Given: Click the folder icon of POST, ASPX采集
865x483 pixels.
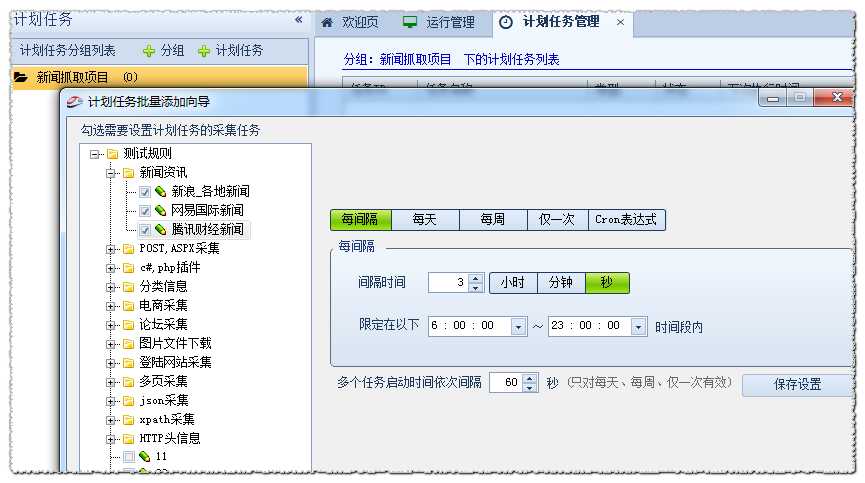Looking at the screenshot, I should (129, 249).
